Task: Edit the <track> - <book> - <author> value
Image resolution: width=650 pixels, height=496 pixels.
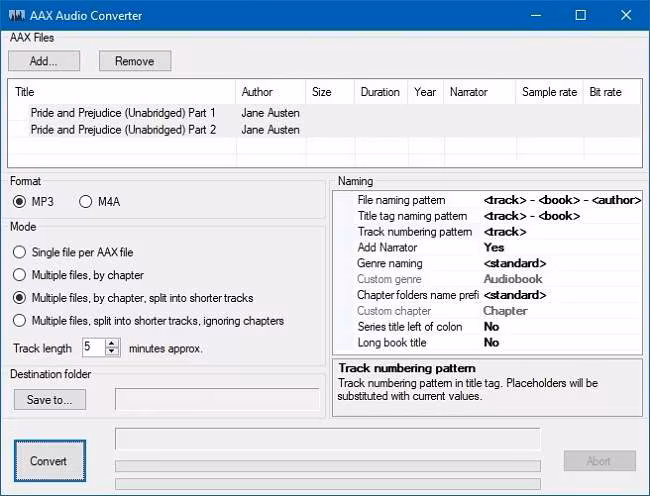Action: 563,200
